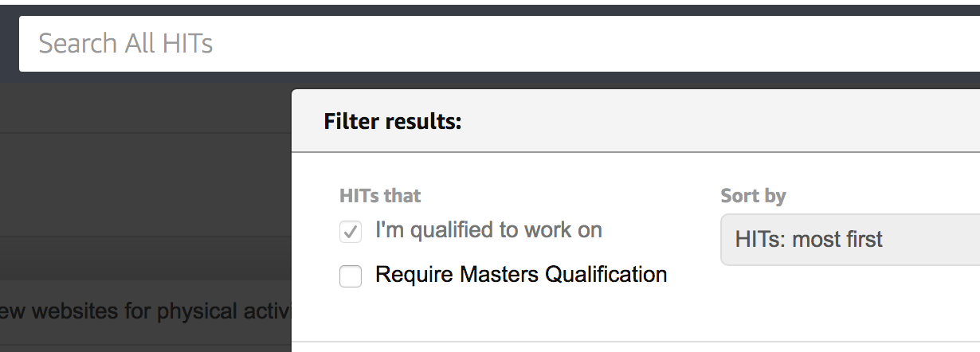Screen dimensions: 980x352
Task: Click the dimmed row above the physical activity HIT
Action: tap(143, 257)
